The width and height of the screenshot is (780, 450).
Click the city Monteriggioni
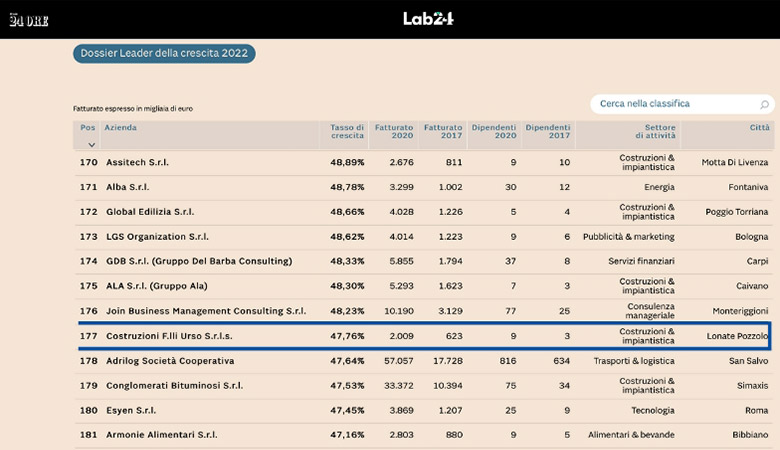(740, 311)
